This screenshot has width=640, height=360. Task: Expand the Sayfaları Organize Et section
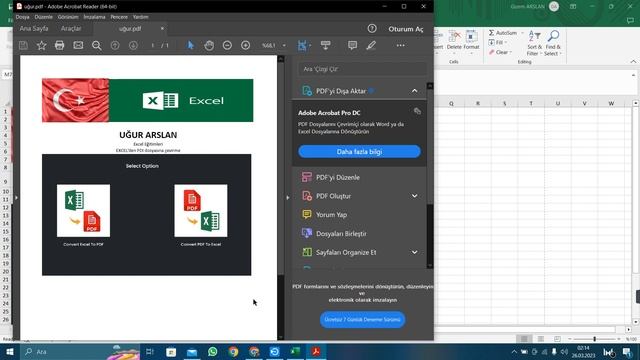point(414,252)
